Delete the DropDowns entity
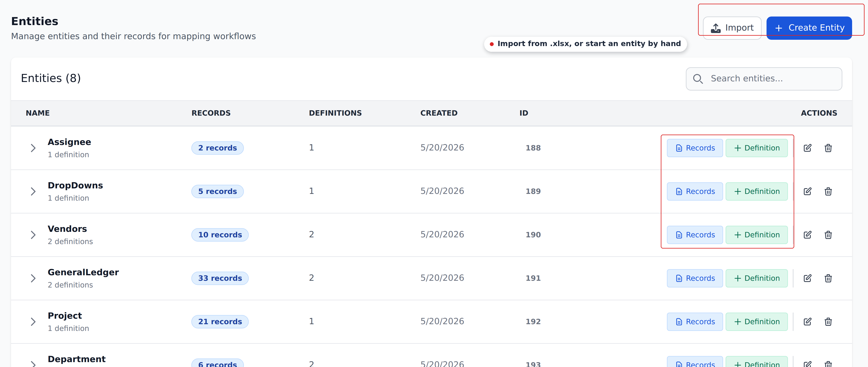 828,191
